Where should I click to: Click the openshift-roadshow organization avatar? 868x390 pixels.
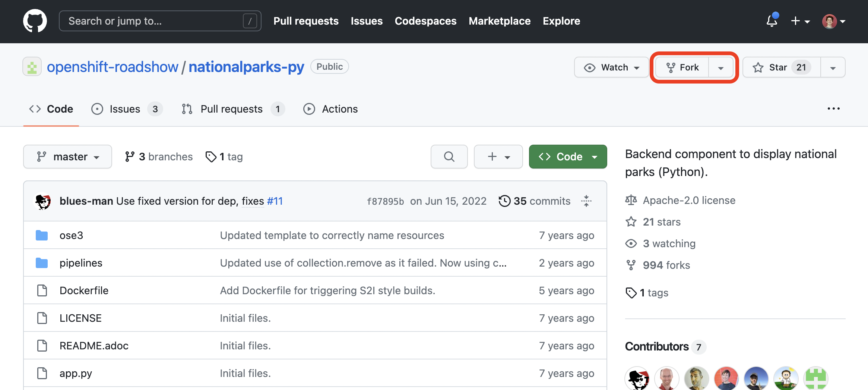click(x=32, y=67)
